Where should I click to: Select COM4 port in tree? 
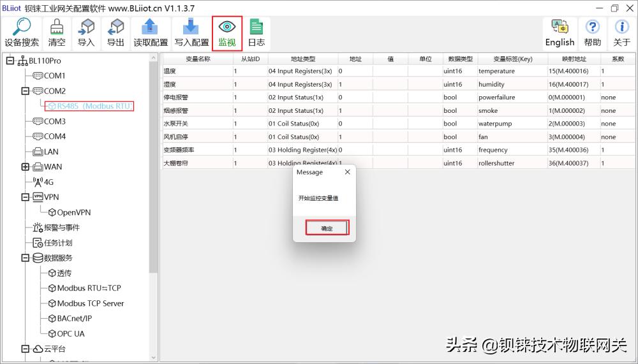pos(49,136)
